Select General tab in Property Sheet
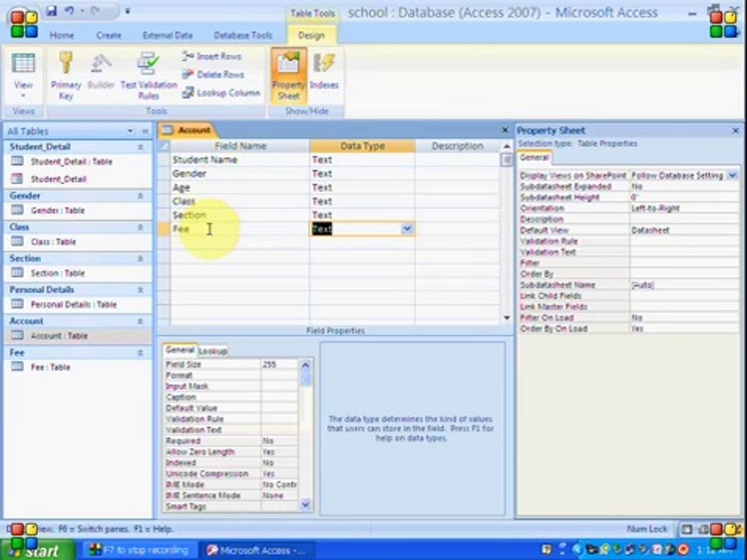Image resolution: width=747 pixels, height=560 pixels. pyautogui.click(x=534, y=158)
